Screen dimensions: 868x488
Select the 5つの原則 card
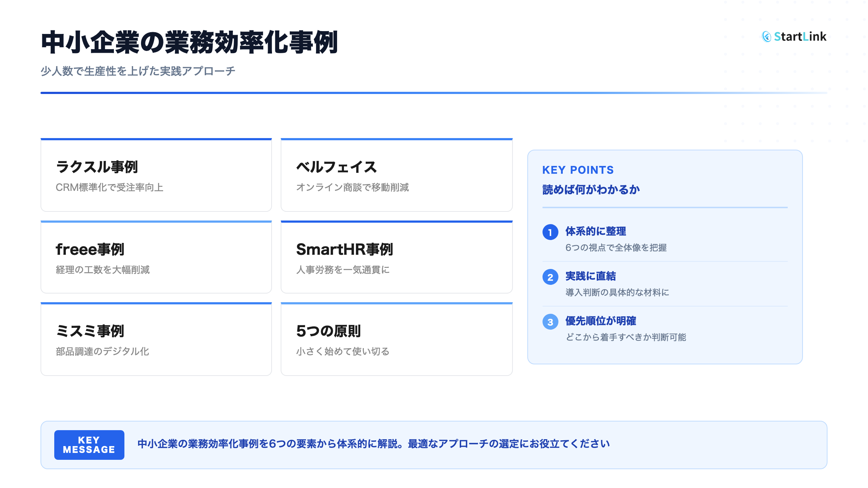[396, 339]
